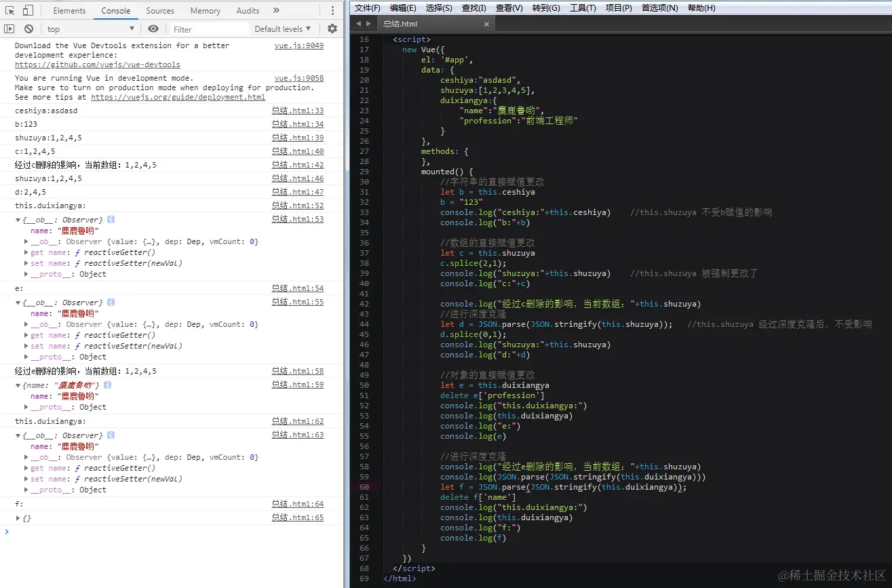
Task: Collapse the {name: ...} object at 总结.html:59
Action: pyautogui.click(x=18, y=385)
